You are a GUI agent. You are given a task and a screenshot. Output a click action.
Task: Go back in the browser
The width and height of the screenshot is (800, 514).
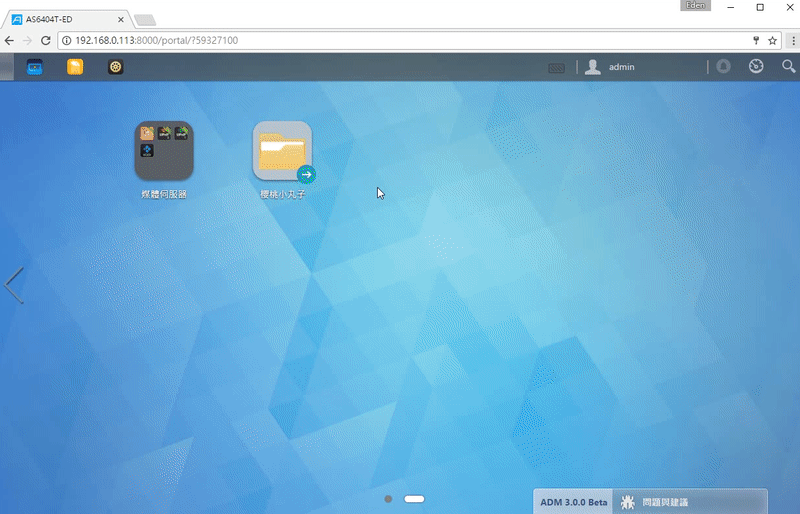click(9, 40)
